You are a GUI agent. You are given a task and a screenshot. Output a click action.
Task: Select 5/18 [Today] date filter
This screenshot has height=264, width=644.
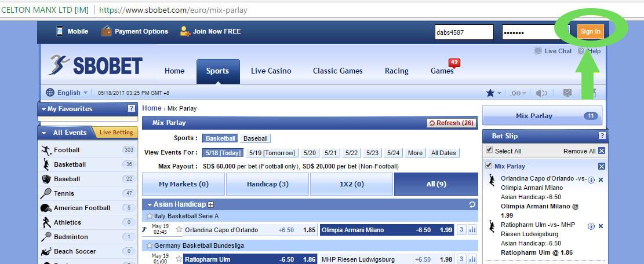click(223, 153)
